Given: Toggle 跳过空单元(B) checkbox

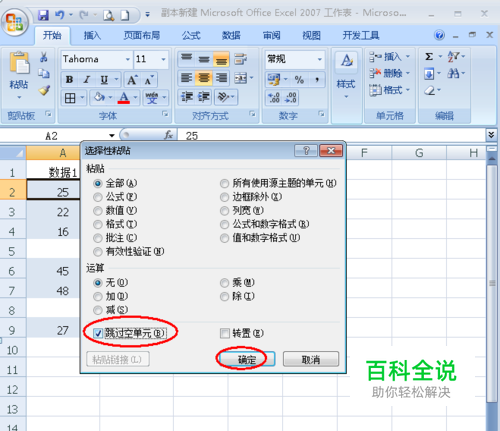Looking at the screenshot, I should (129, 333).
